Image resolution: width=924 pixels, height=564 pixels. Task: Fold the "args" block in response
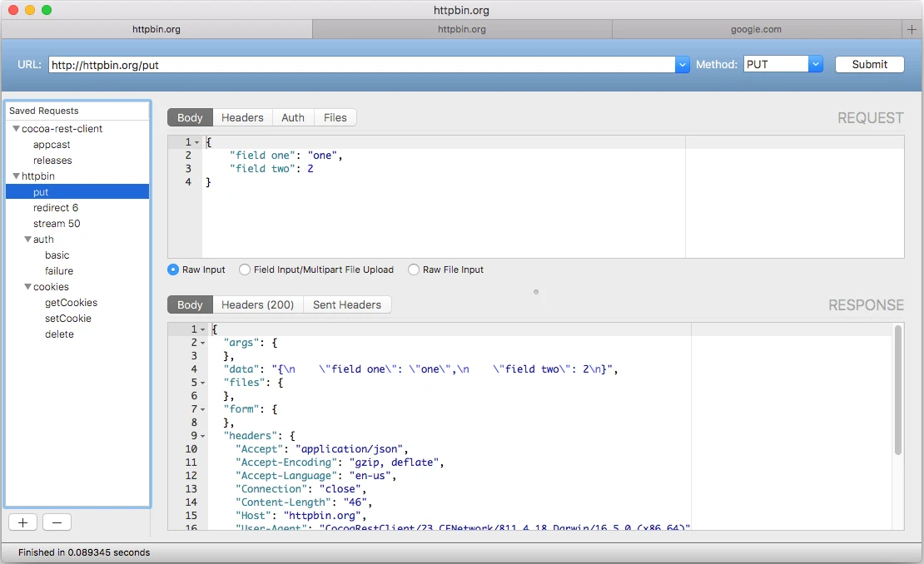pyautogui.click(x=203, y=344)
